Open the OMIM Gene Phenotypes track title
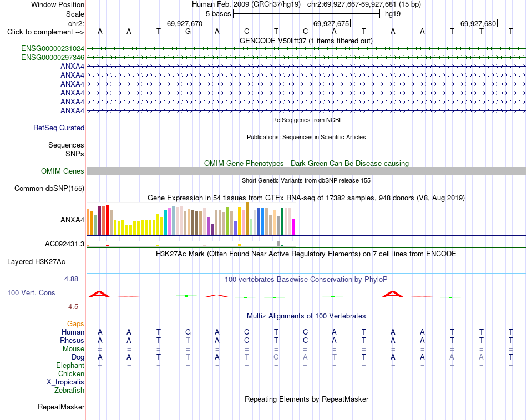 (307, 164)
